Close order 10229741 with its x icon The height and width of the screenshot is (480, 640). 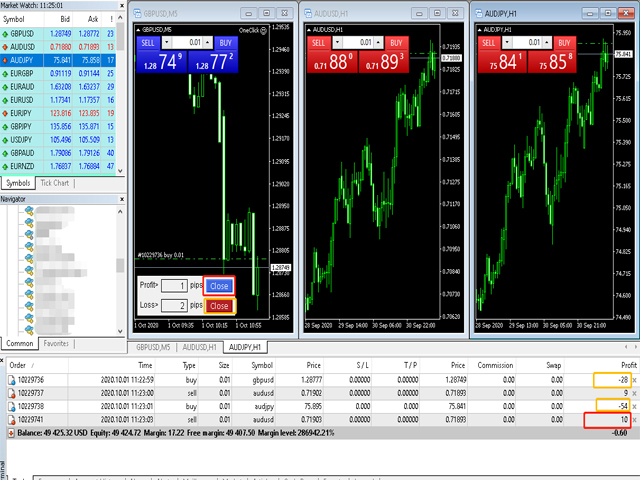point(634,420)
